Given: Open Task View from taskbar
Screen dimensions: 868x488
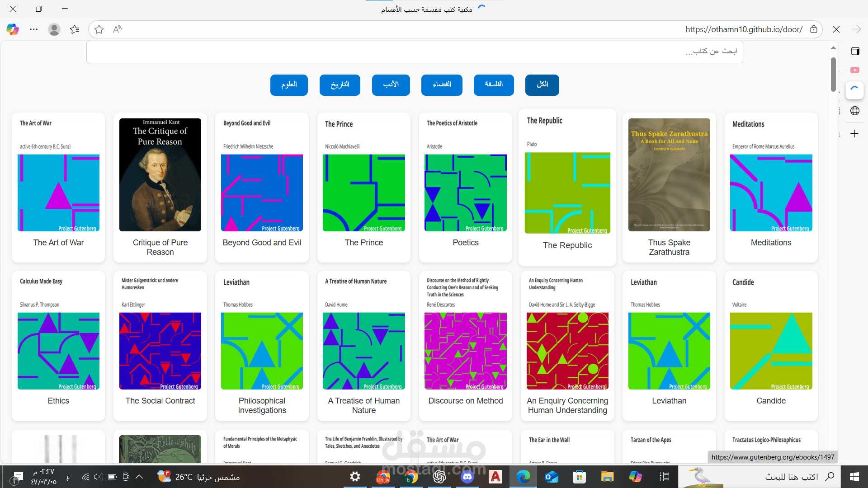Looking at the screenshot, I should [x=664, y=477].
